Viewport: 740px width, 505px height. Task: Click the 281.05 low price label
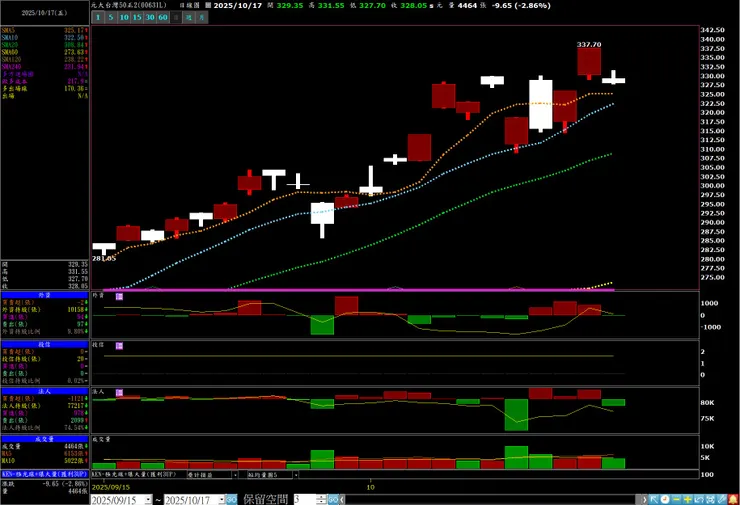[104, 258]
